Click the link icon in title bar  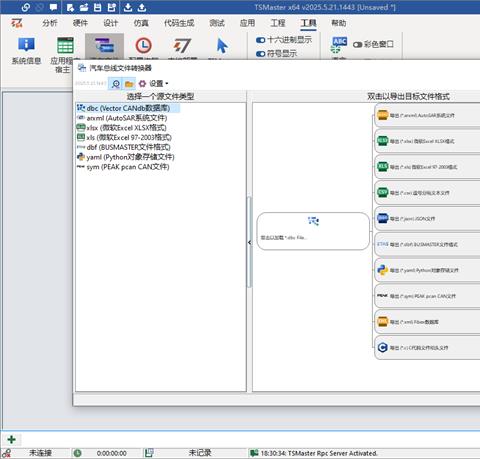click(x=25, y=7)
